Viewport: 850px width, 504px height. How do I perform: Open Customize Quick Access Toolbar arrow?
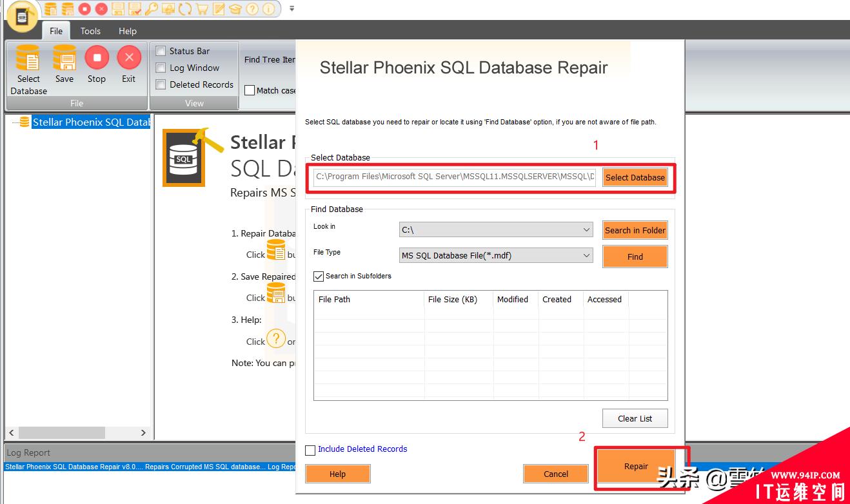[x=292, y=9]
